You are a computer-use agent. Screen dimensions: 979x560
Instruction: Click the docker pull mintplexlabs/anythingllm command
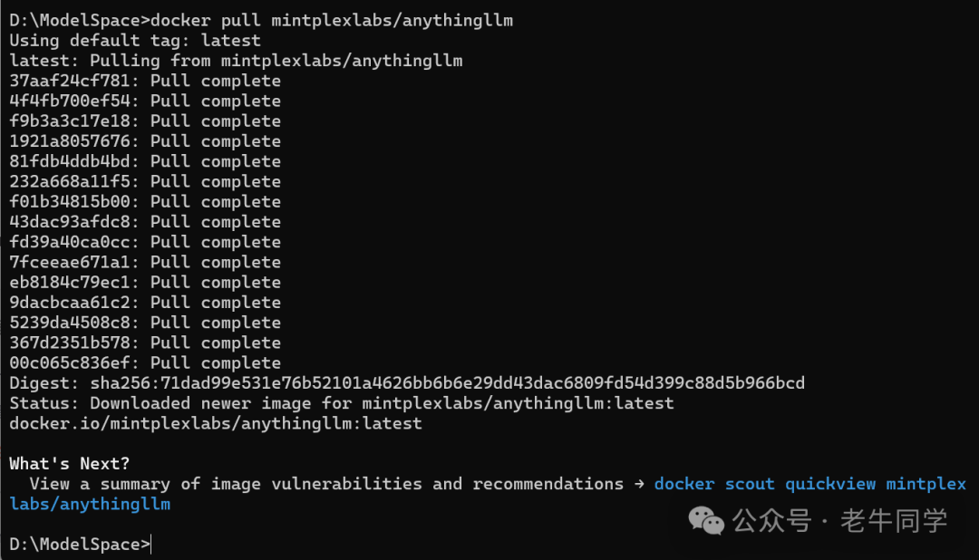tap(332, 21)
